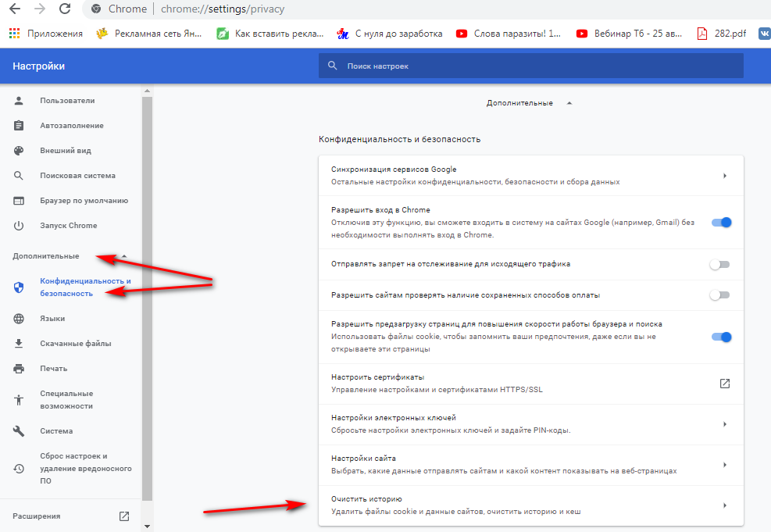This screenshot has width=771, height=532.
Task: Click the sidebar scrollbar up arrow
Action: [147, 91]
